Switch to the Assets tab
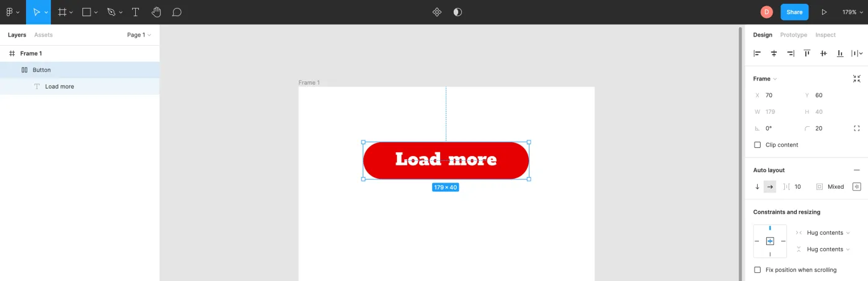The image size is (868, 281). pos(43,35)
